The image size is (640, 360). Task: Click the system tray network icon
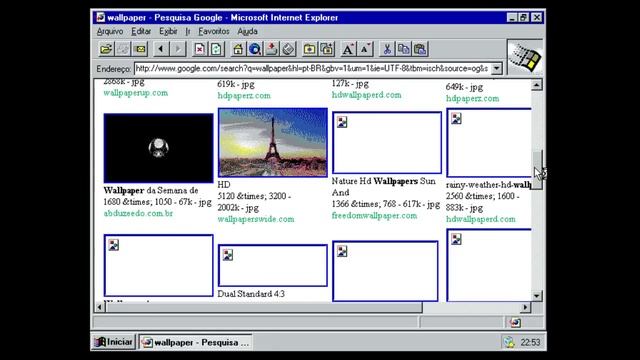pyautogui.click(x=509, y=342)
